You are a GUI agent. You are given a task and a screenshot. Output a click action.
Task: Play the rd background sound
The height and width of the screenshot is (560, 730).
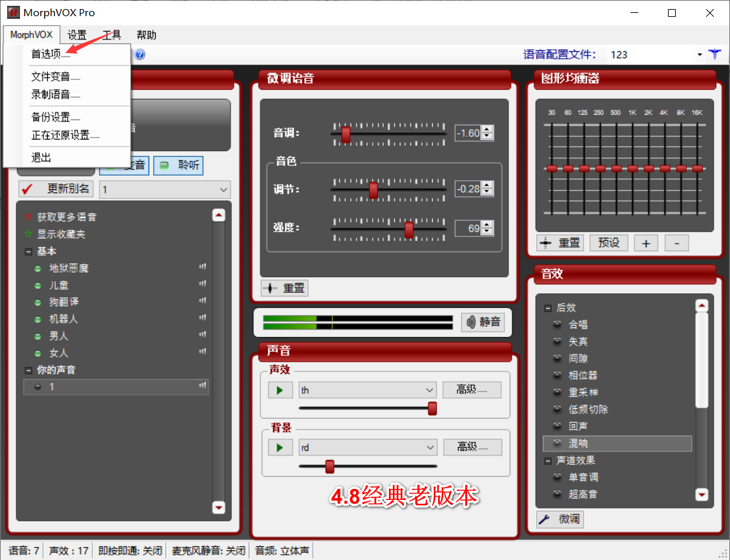coord(280,448)
